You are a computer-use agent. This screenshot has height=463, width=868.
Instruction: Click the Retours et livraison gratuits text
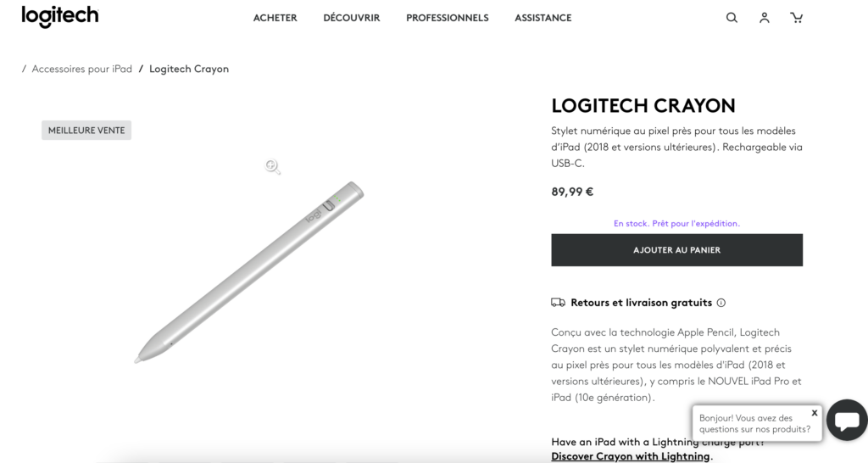pos(642,303)
